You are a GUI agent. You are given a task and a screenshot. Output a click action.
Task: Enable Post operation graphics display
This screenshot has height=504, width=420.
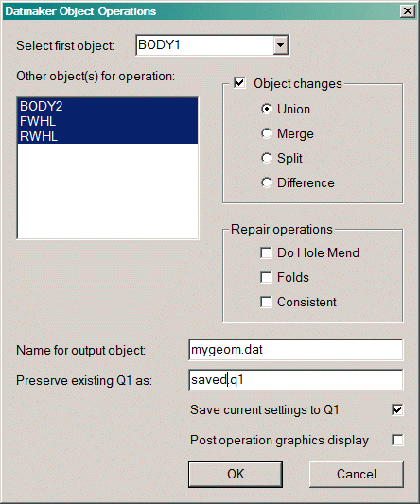397,440
